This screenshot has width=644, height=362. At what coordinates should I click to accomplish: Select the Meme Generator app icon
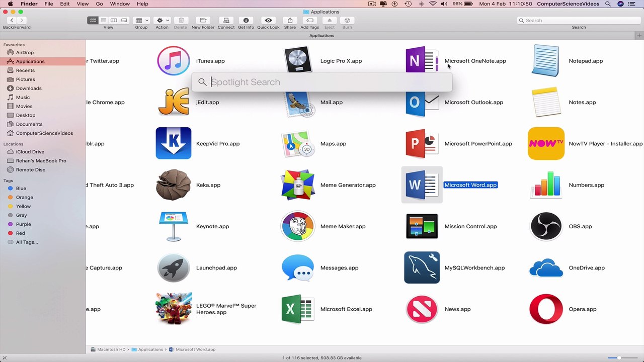[x=298, y=185]
